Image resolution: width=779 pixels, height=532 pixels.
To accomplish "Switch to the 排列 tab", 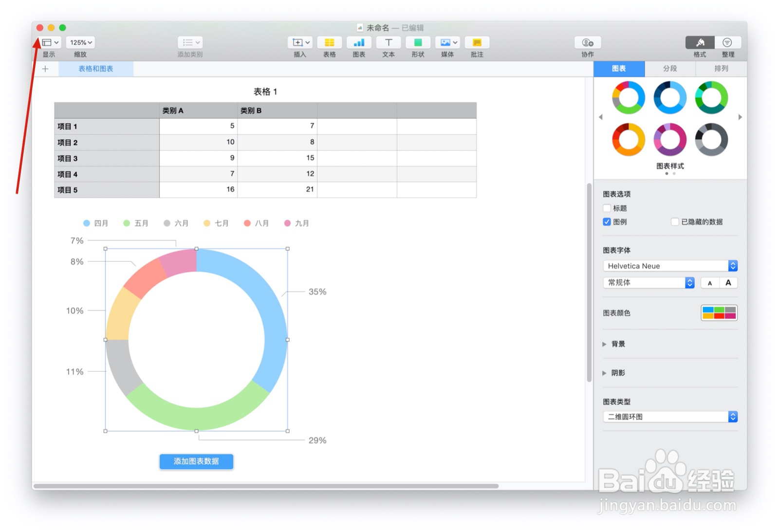I will click(x=721, y=69).
